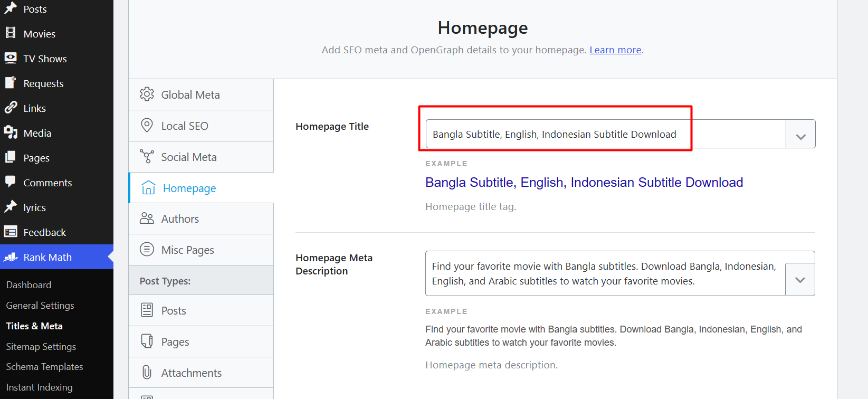Open Rank Math main menu item

pyautogui.click(x=56, y=256)
